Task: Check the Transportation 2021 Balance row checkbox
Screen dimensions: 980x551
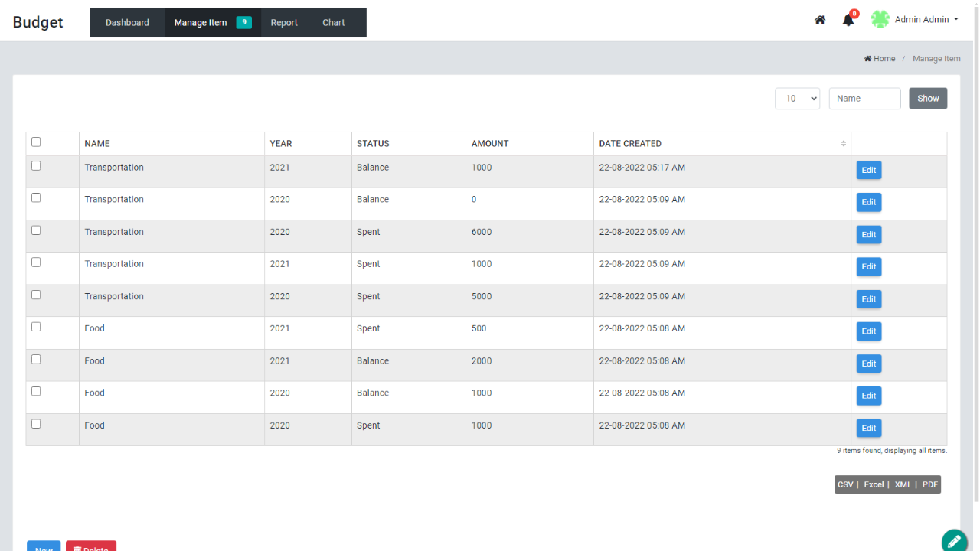Action: 36,166
